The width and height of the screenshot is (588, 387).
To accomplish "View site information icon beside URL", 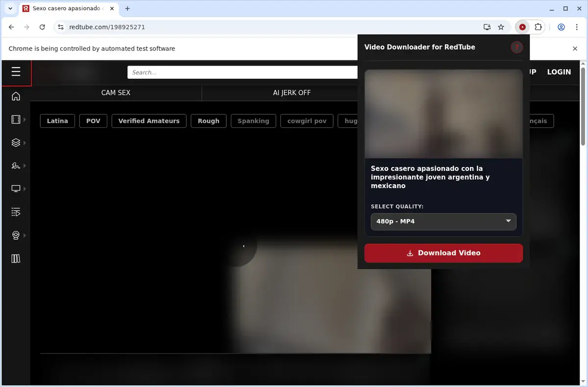I will (x=60, y=27).
